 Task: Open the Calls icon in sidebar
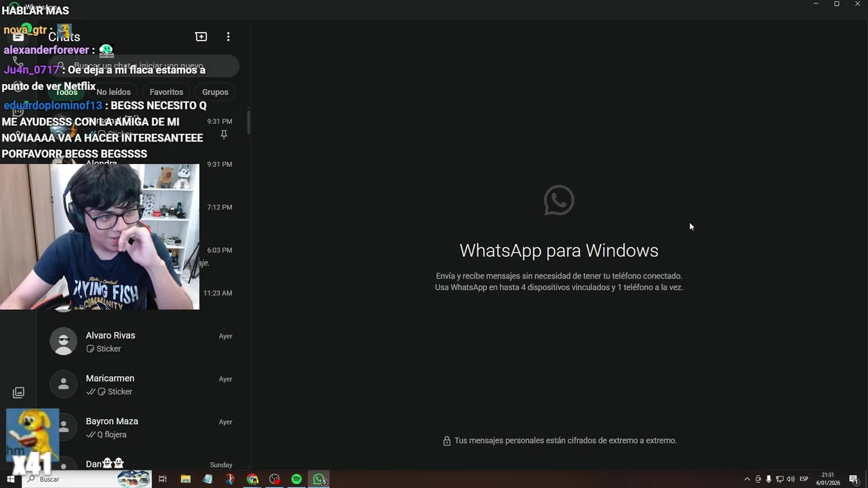(18, 62)
